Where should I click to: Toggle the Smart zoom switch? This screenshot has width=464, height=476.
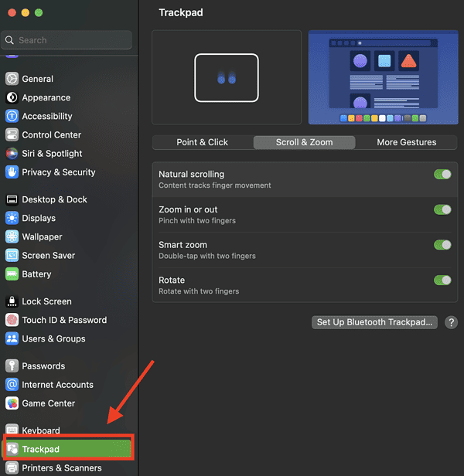(x=442, y=245)
